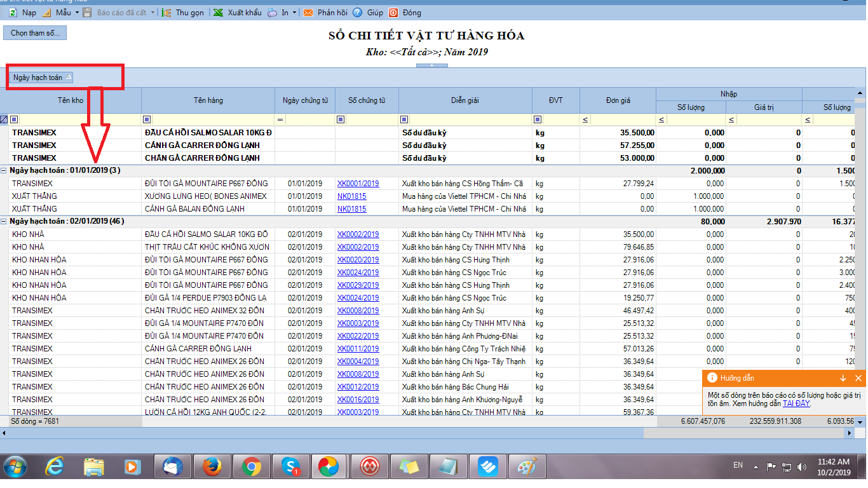Open the EN language indicator
This screenshot has height=488, width=868.
click(738, 465)
